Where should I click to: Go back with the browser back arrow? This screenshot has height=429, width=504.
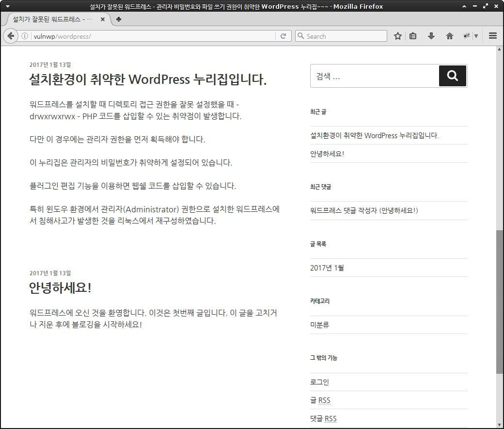[x=11, y=36]
